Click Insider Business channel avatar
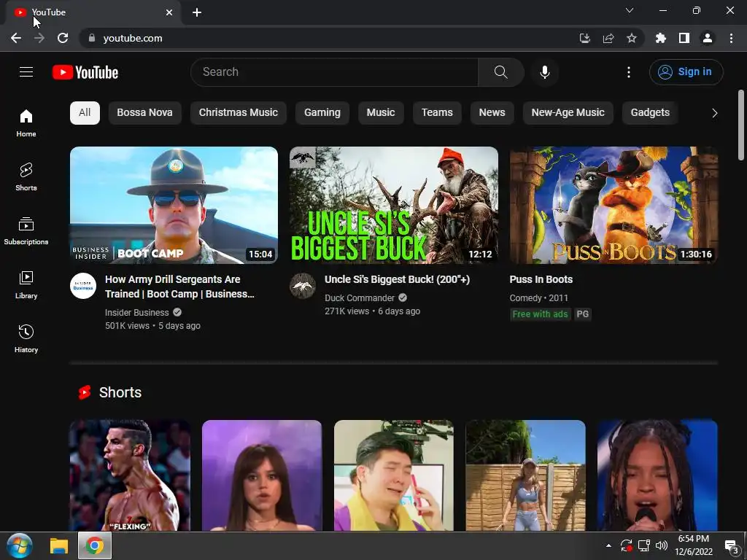The height and width of the screenshot is (560, 747). point(83,286)
